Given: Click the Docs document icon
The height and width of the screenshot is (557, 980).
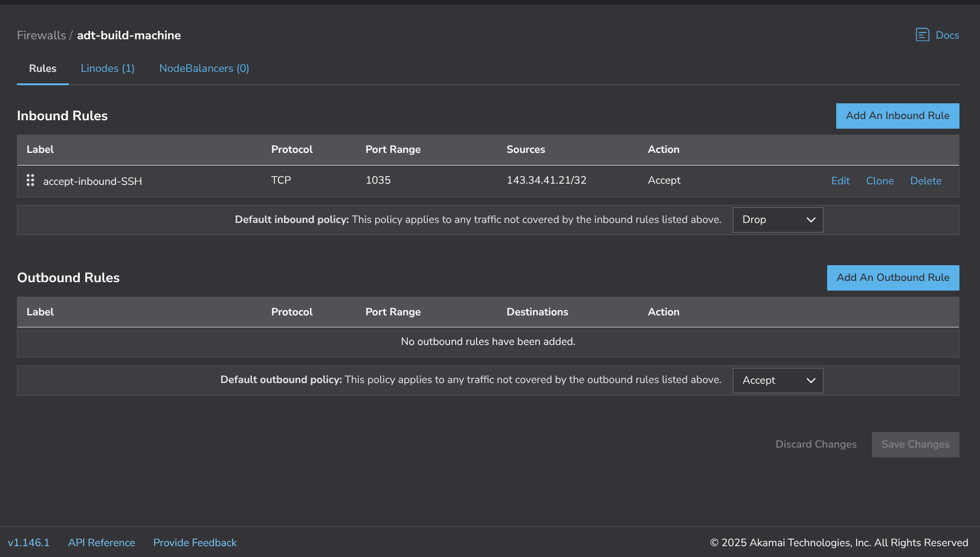Looking at the screenshot, I should click(922, 34).
